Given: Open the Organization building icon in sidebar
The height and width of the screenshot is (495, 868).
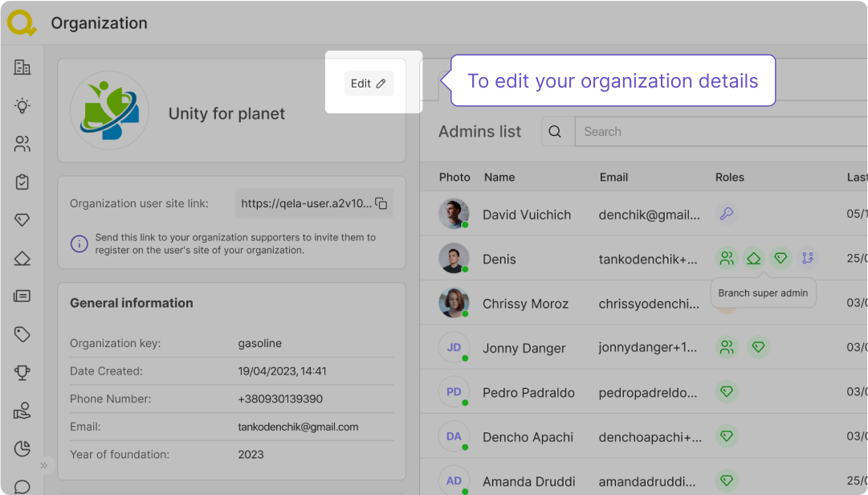Looking at the screenshot, I should tap(22, 67).
